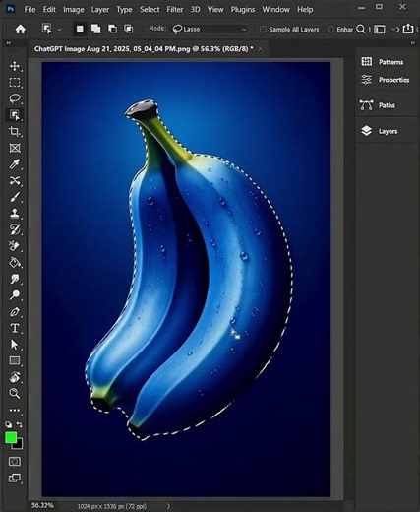
Task: Click the Home icon
Action: click(21, 30)
